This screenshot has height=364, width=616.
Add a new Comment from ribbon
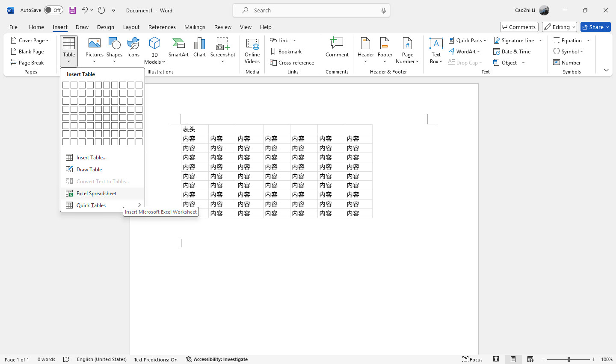tap(337, 47)
